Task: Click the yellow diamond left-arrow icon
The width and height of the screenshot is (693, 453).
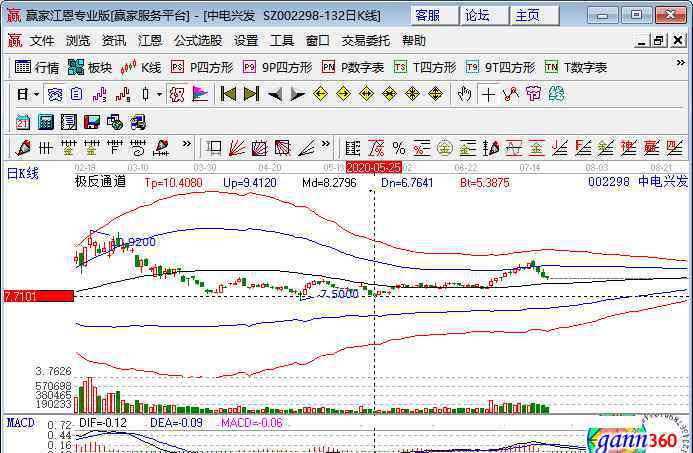Action: (x=320, y=94)
